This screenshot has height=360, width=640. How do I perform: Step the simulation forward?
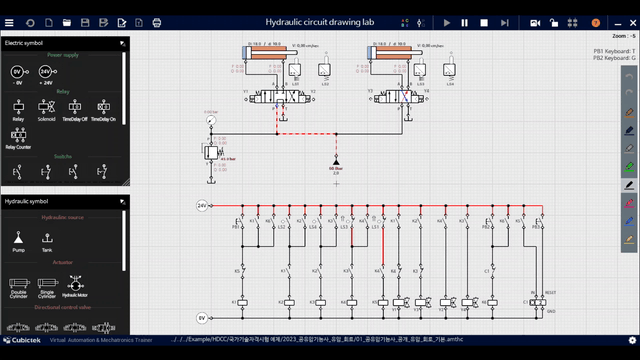505,23
